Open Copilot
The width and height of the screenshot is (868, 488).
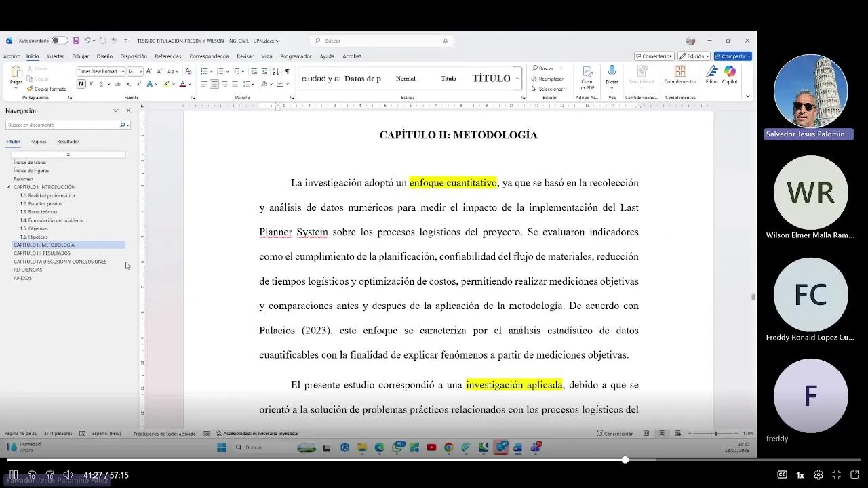[730, 75]
